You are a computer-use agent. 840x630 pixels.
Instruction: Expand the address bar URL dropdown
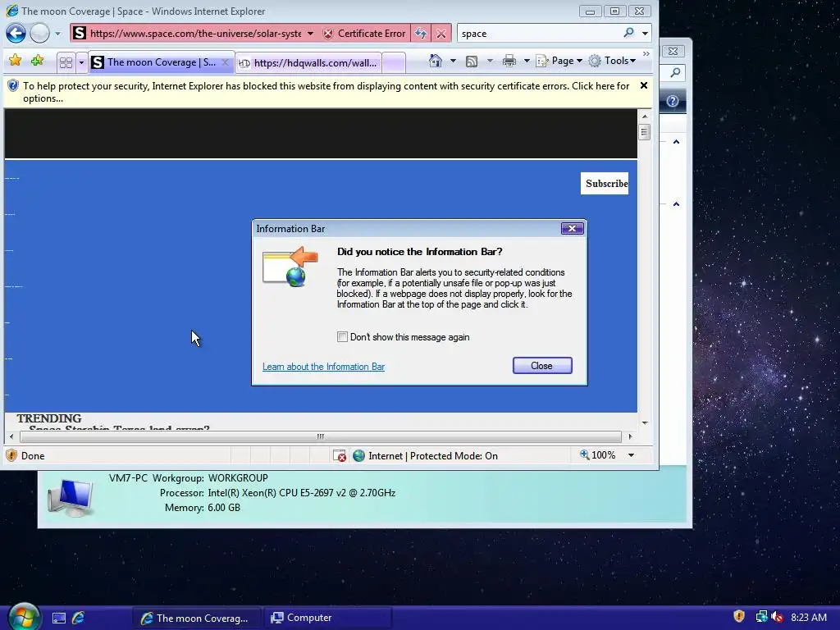(310, 33)
